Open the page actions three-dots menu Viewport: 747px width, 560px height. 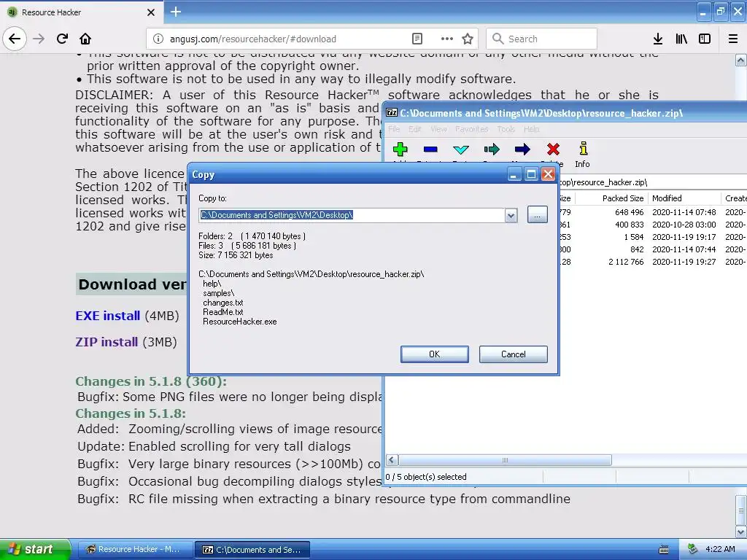[447, 39]
